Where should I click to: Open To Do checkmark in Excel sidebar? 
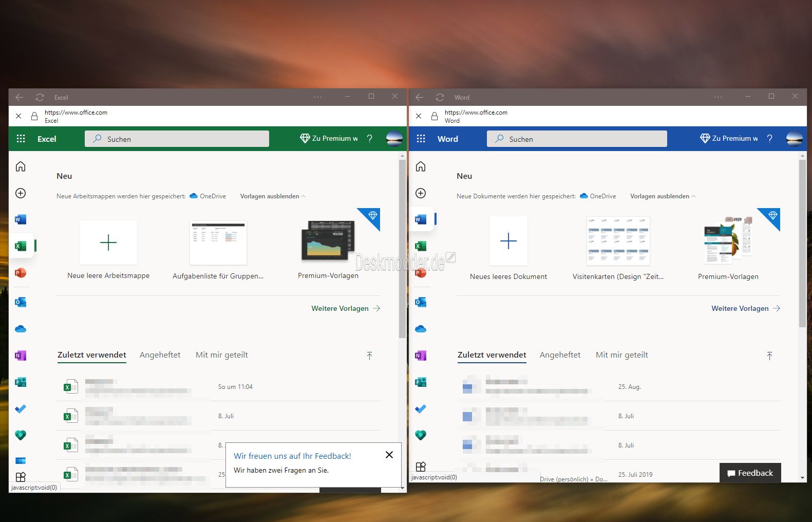coord(21,409)
